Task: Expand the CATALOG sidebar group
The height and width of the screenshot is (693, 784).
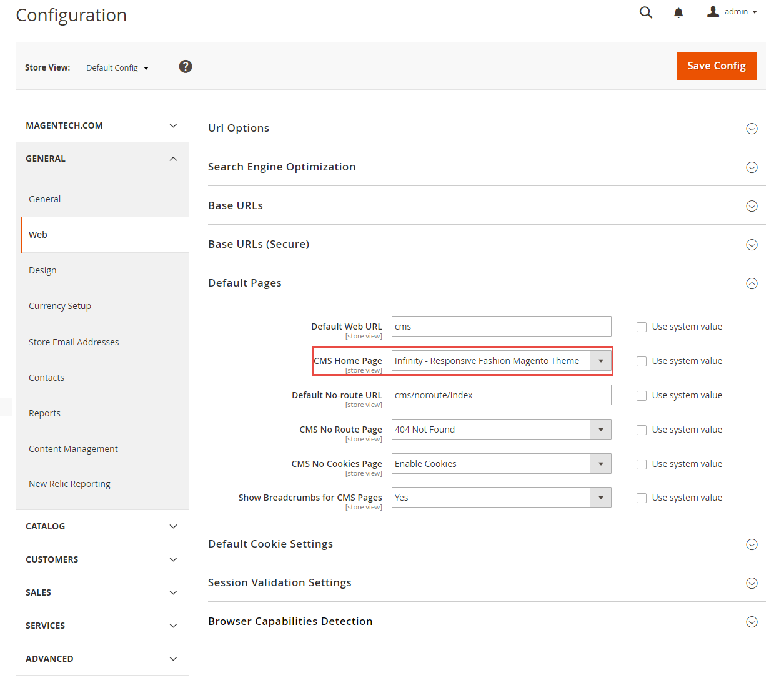Action: coord(102,526)
